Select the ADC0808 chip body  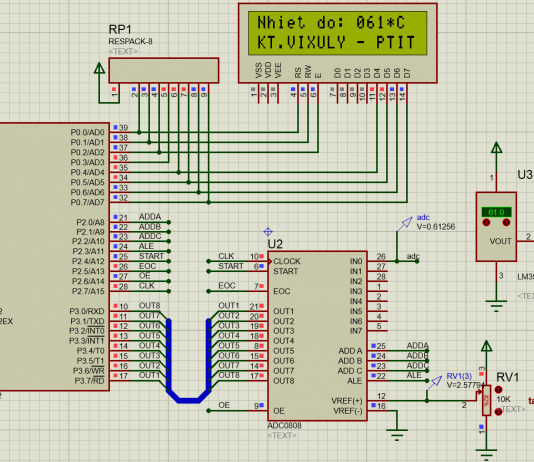pos(317,336)
